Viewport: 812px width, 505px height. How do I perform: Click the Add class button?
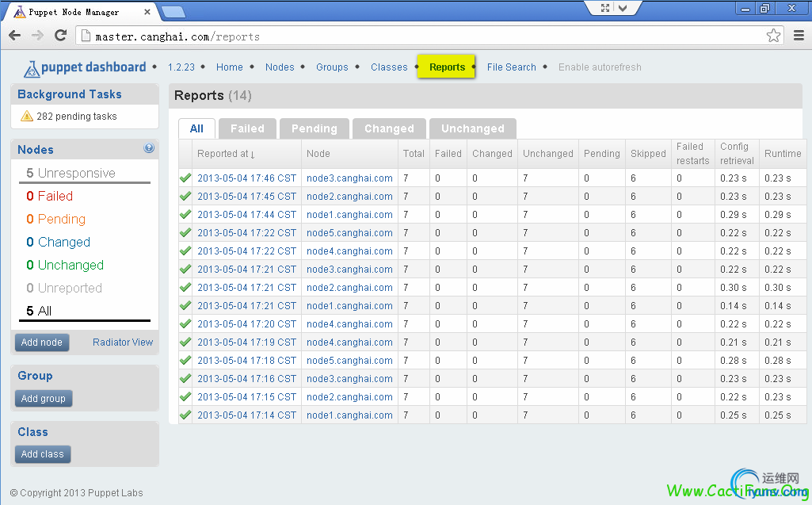pyautogui.click(x=43, y=454)
